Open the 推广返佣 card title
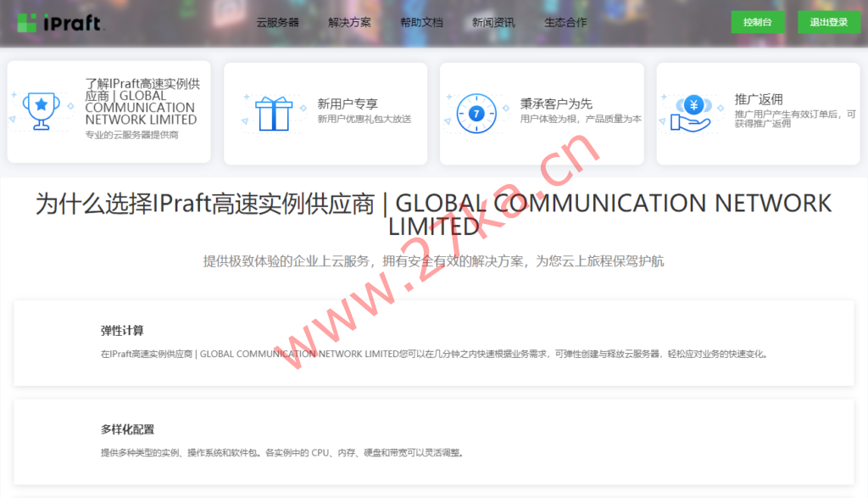Viewport: 868px width, 498px height. [x=759, y=100]
